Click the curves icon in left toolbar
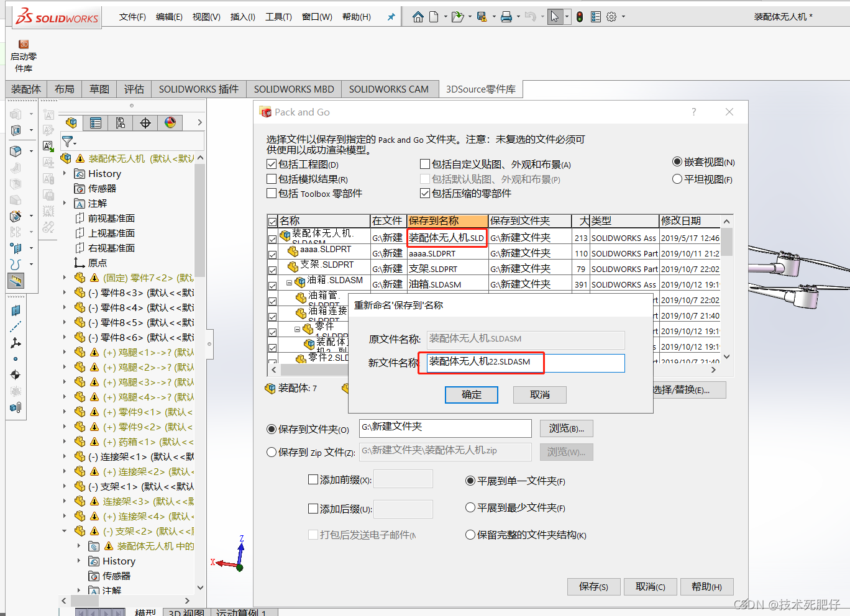 click(16, 265)
